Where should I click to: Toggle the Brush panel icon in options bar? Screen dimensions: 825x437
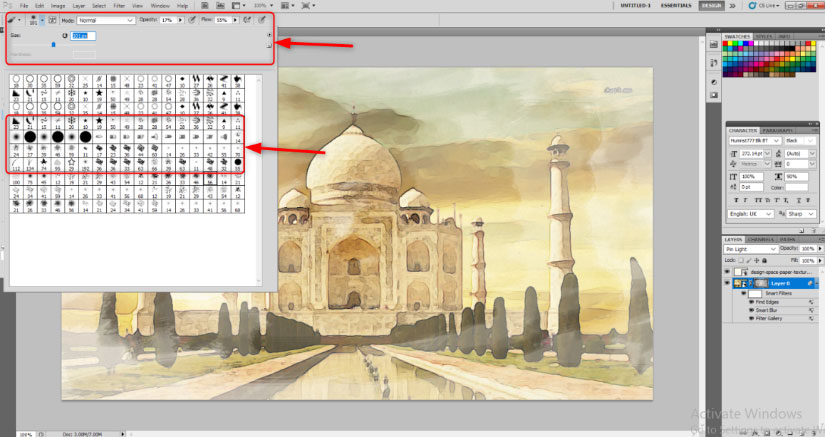52,20
